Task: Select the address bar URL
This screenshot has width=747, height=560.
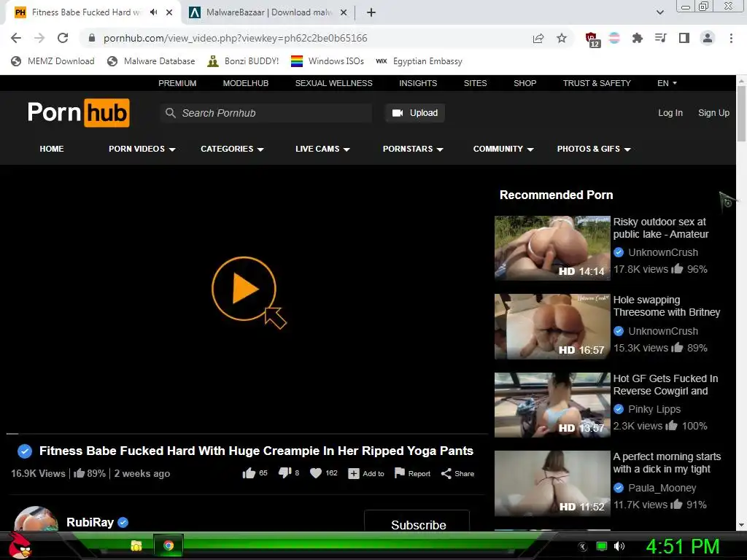Action: click(x=236, y=38)
